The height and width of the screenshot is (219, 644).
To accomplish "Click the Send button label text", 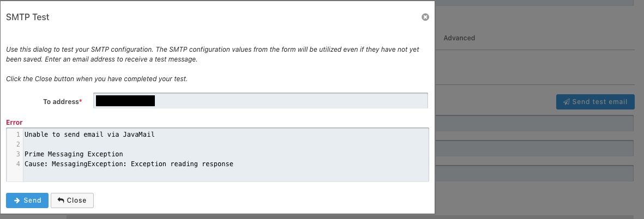I will point(33,200).
